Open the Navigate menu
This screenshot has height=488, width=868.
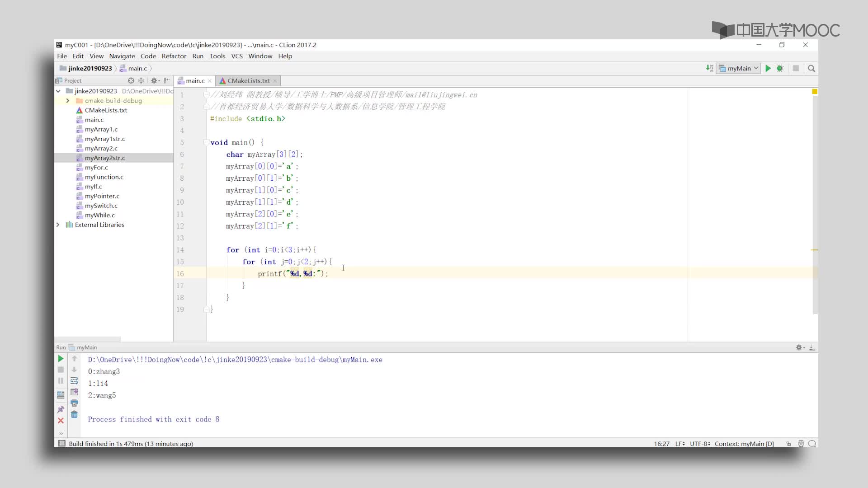[122, 56]
